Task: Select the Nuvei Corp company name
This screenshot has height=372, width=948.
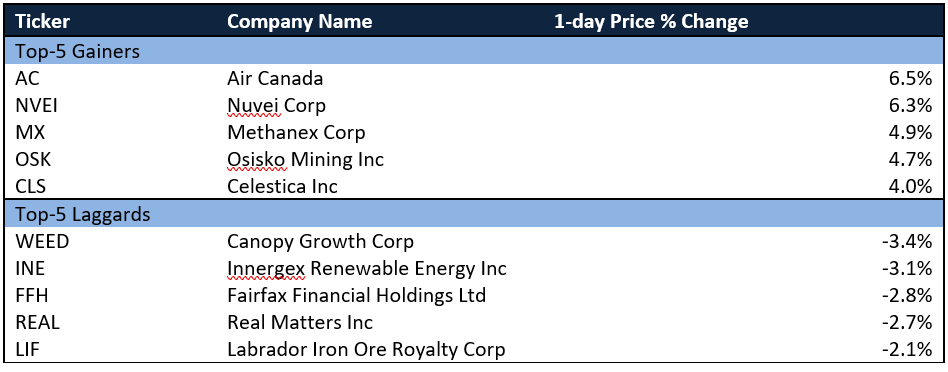Action: click(276, 106)
